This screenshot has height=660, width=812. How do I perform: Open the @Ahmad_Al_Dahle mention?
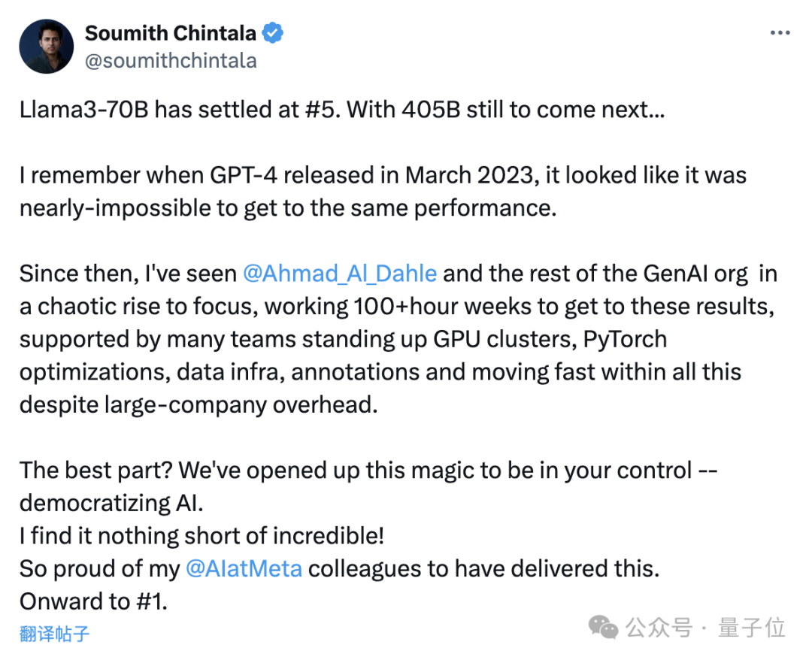click(340, 274)
